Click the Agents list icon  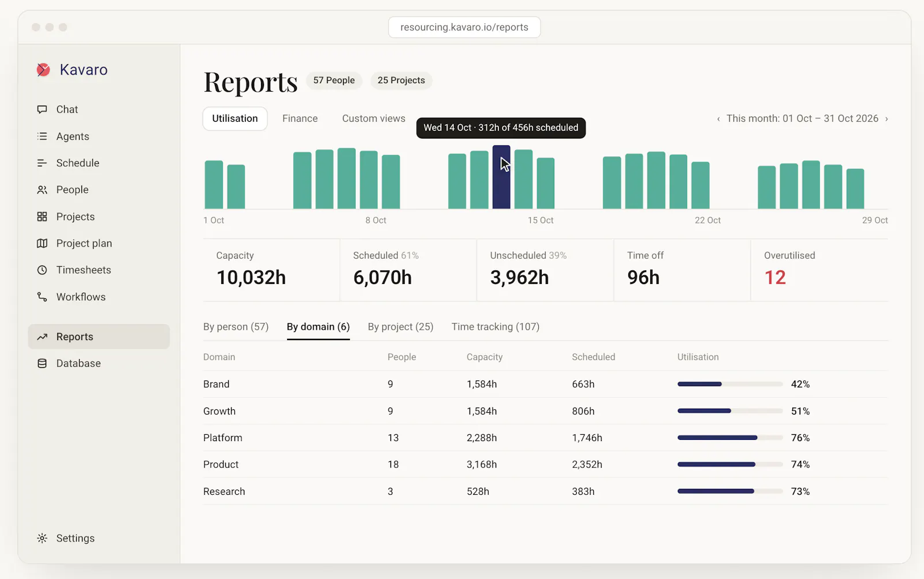coord(42,136)
